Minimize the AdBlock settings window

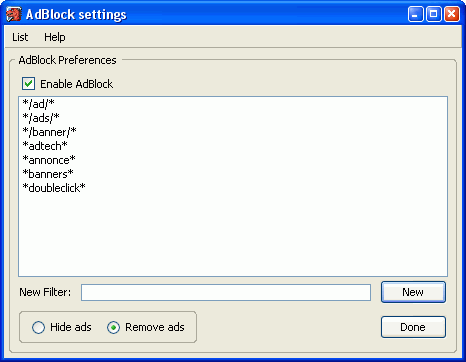(415, 14)
